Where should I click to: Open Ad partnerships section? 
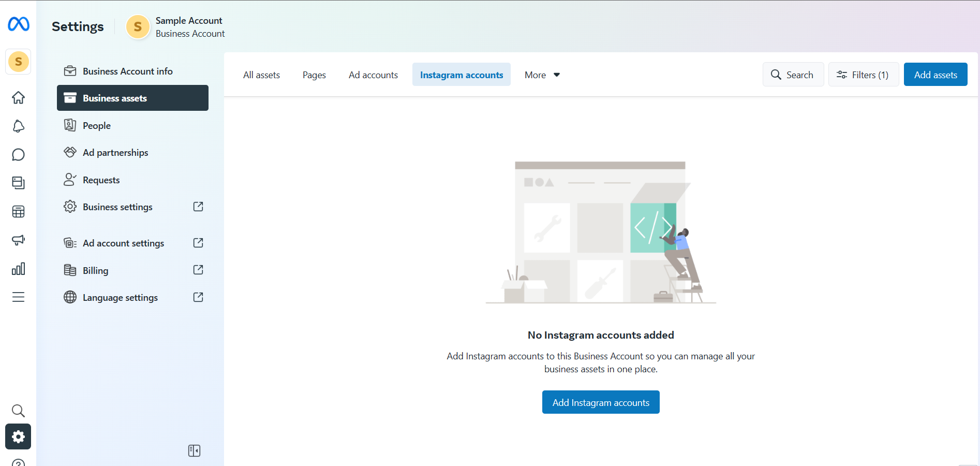tap(132, 152)
